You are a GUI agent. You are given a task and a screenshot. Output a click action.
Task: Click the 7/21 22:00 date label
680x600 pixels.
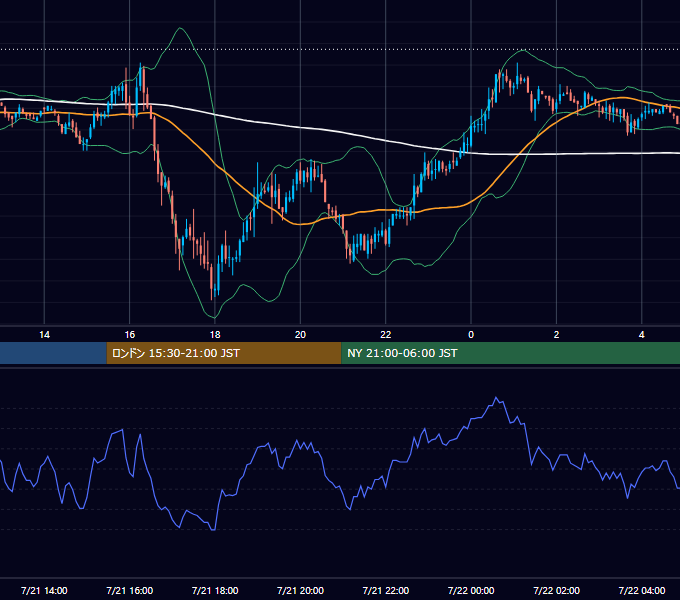coord(386,590)
